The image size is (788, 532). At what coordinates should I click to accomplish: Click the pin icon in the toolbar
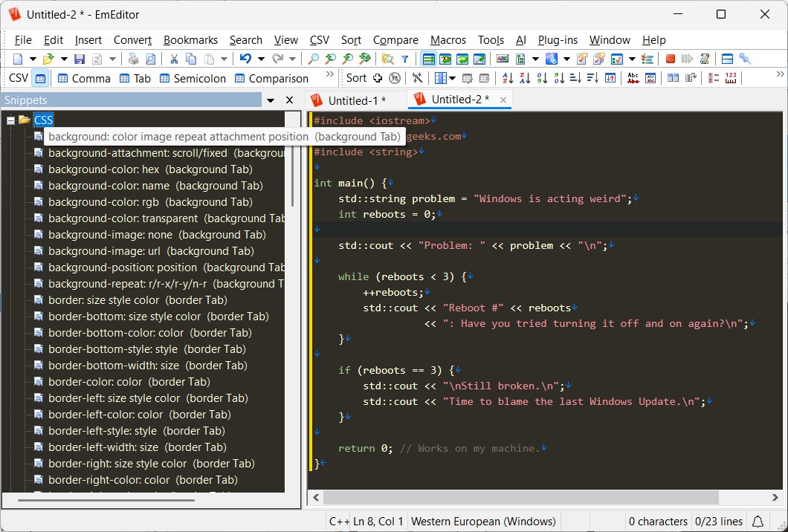coord(746,59)
